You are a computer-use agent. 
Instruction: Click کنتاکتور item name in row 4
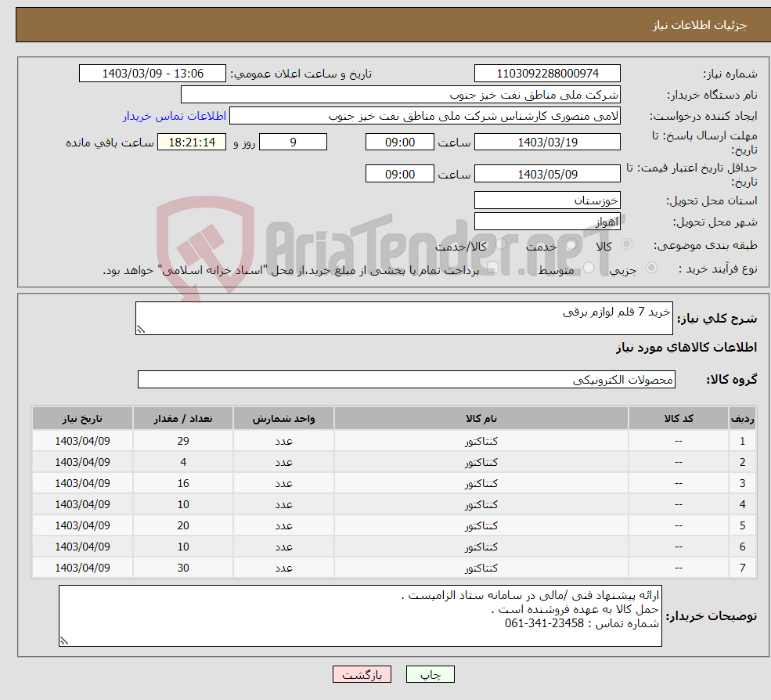point(481,504)
